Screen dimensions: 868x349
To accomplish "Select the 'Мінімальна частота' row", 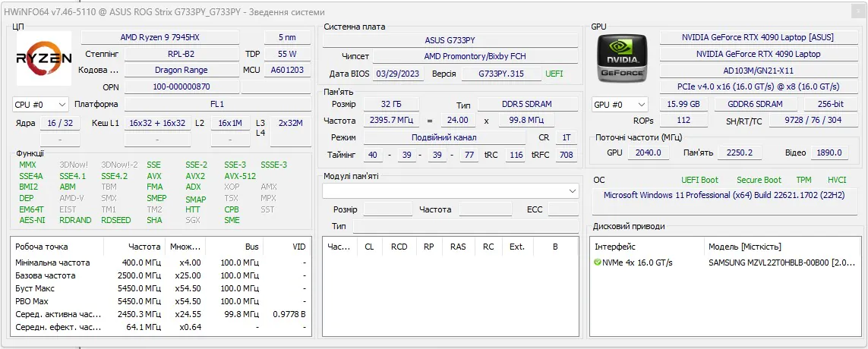I will [160, 263].
